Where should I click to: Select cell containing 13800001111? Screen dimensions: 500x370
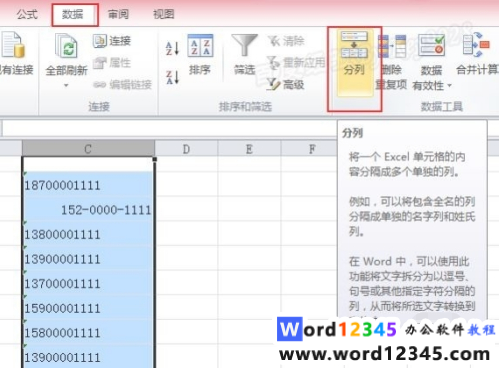88,233
